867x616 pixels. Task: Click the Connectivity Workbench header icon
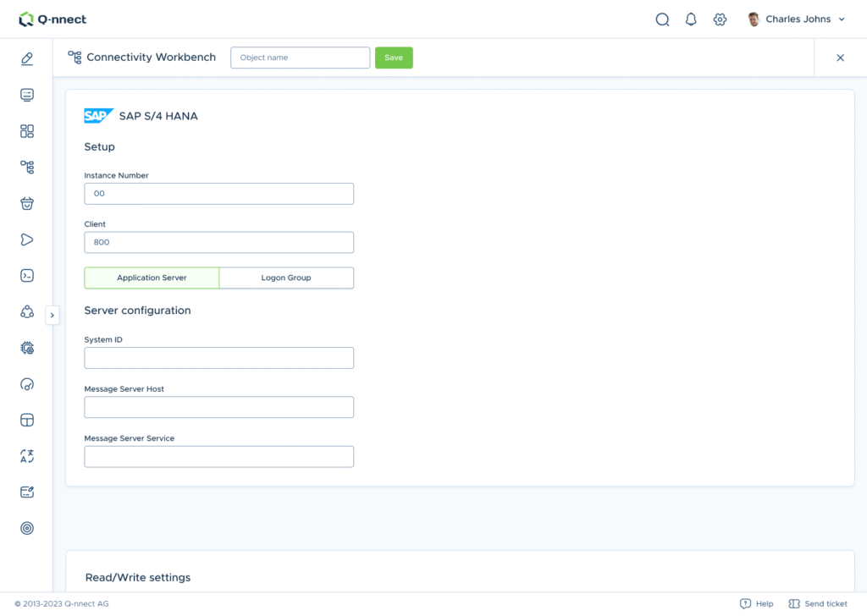pos(75,58)
